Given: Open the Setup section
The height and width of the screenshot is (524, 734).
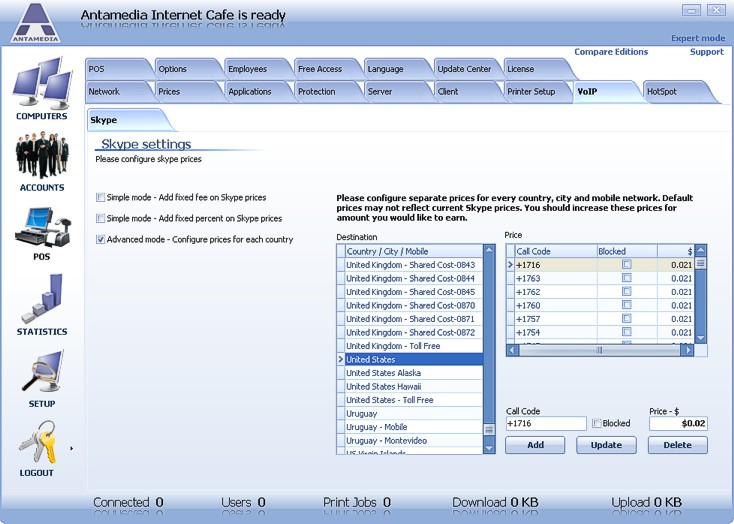Looking at the screenshot, I should point(42,378).
